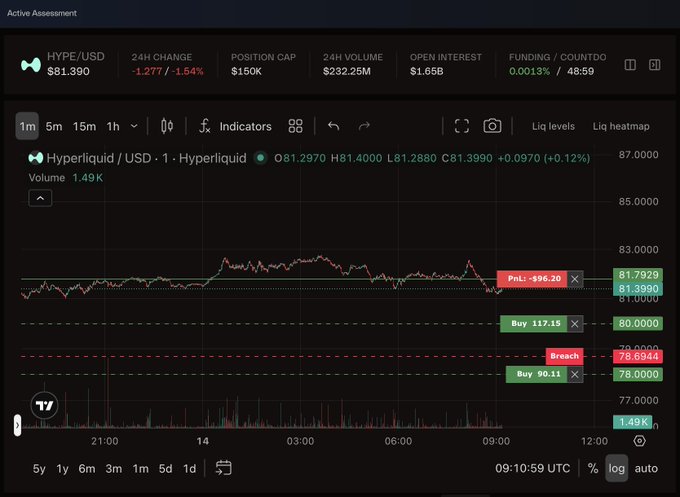The image size is (680, 497).
Task: Toggle percent scale mode
Action: pyautogui.click(x=593, y=469)
